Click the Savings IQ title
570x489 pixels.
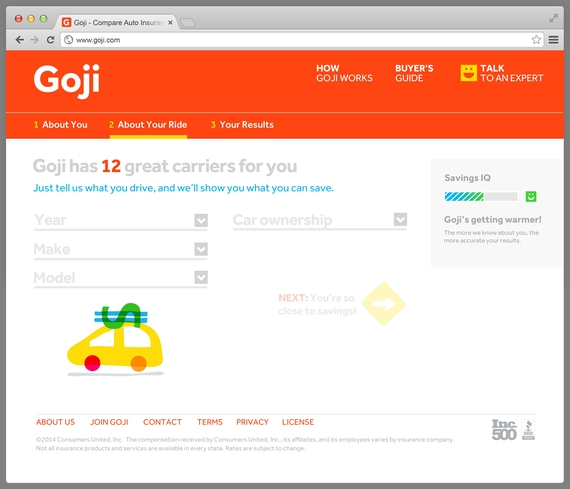point(467,178)
